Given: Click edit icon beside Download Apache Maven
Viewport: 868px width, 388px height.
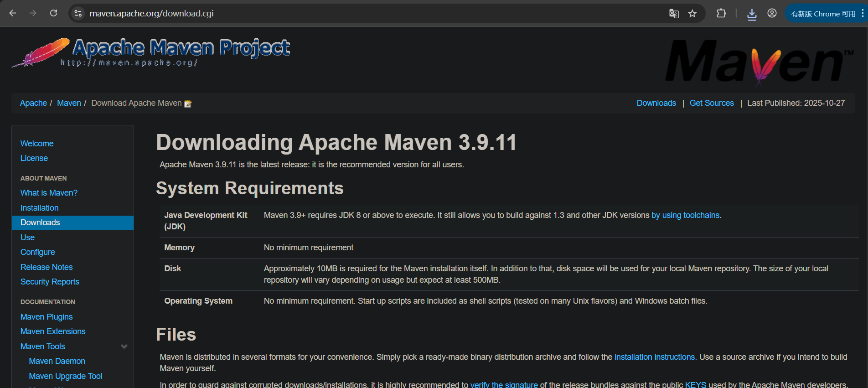Looking at the screenshot, I should (188, 104).
